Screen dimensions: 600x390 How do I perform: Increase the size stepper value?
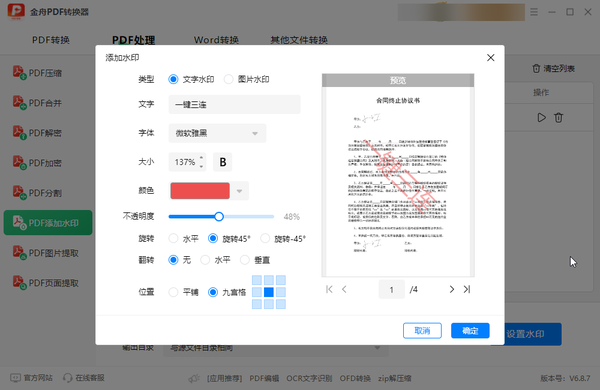202,158
